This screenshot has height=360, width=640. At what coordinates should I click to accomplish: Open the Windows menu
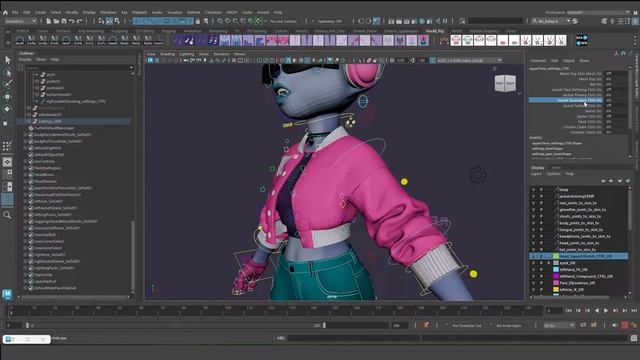tap(108, 13)
